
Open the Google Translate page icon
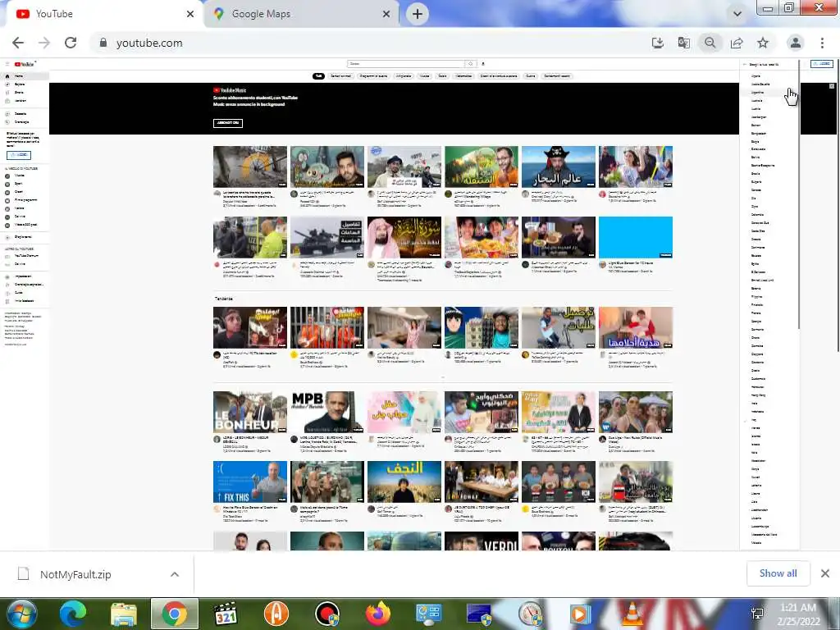[x=683, y=43]
